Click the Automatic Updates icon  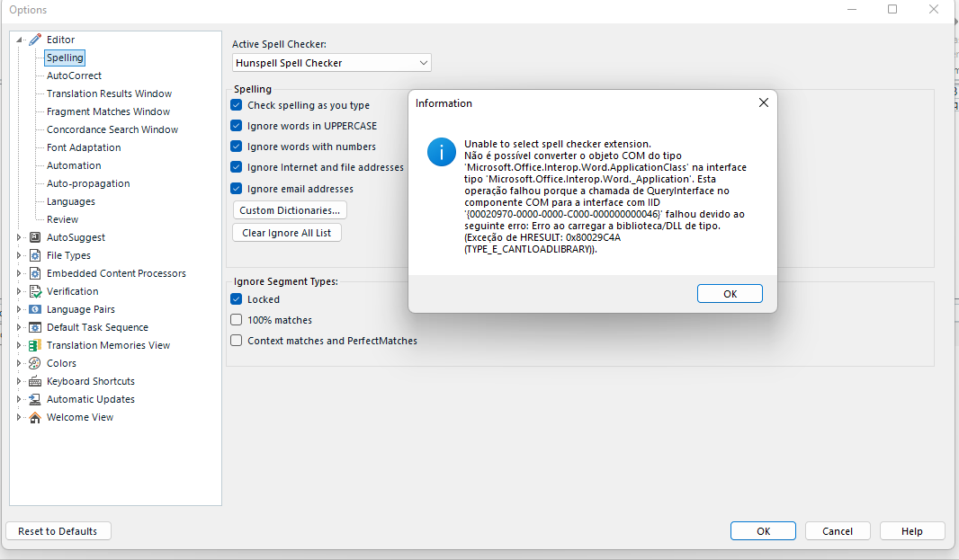[35, 399]
